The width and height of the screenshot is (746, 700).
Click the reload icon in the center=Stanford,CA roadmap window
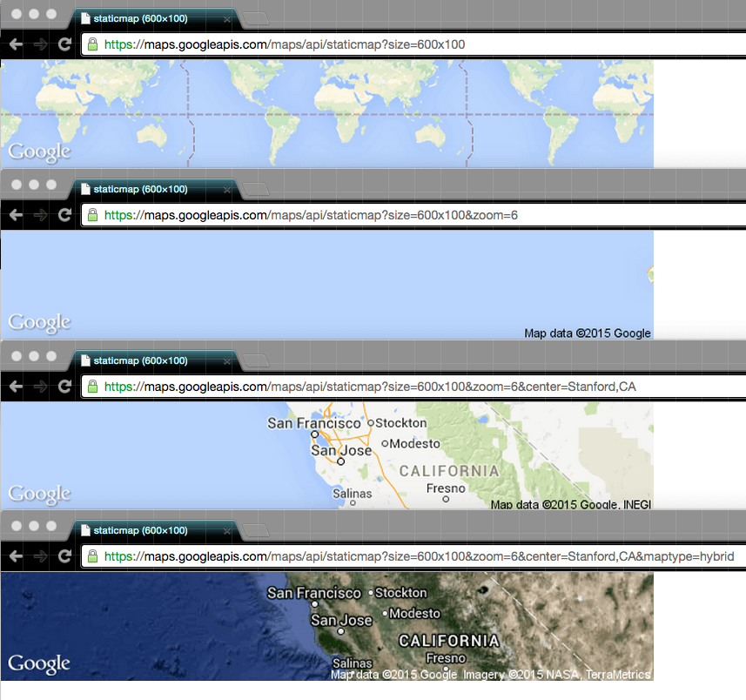(64, 387)
